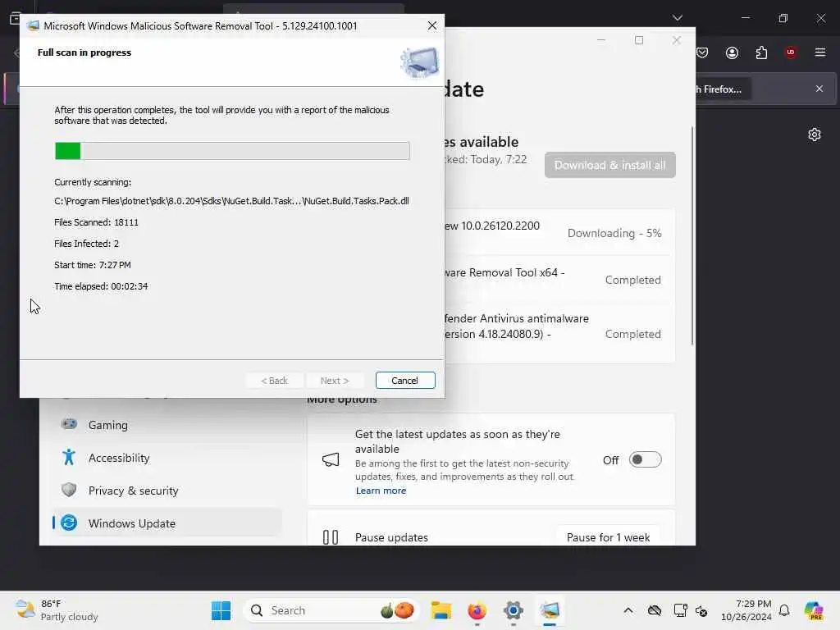Click the uBlock Origin extension icon

(791, 52)
